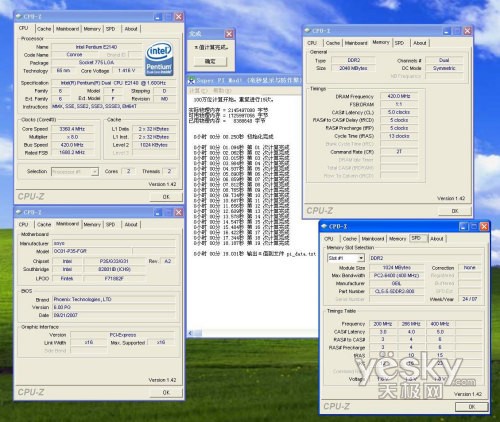Image resolution: width=500 pixels, height=422 pixels.
Task: Go to CPU tab in the SPD window
Action: (x=329, y=239)
